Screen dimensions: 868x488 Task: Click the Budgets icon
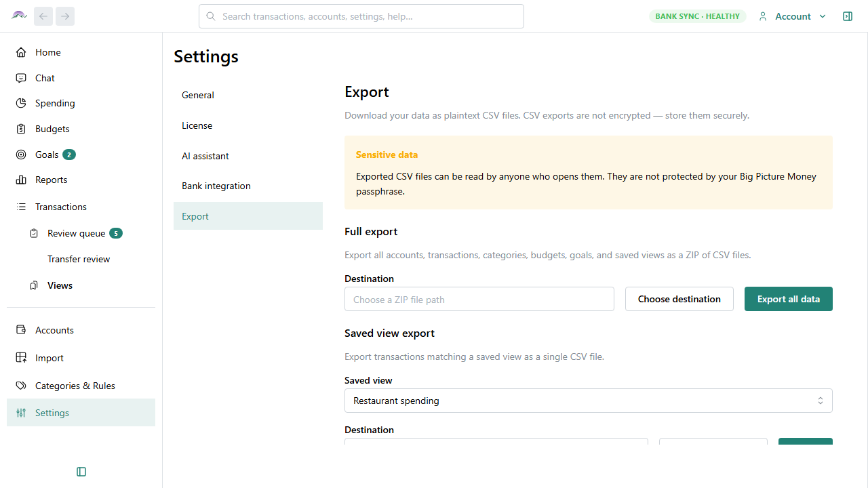pos(21,129)
